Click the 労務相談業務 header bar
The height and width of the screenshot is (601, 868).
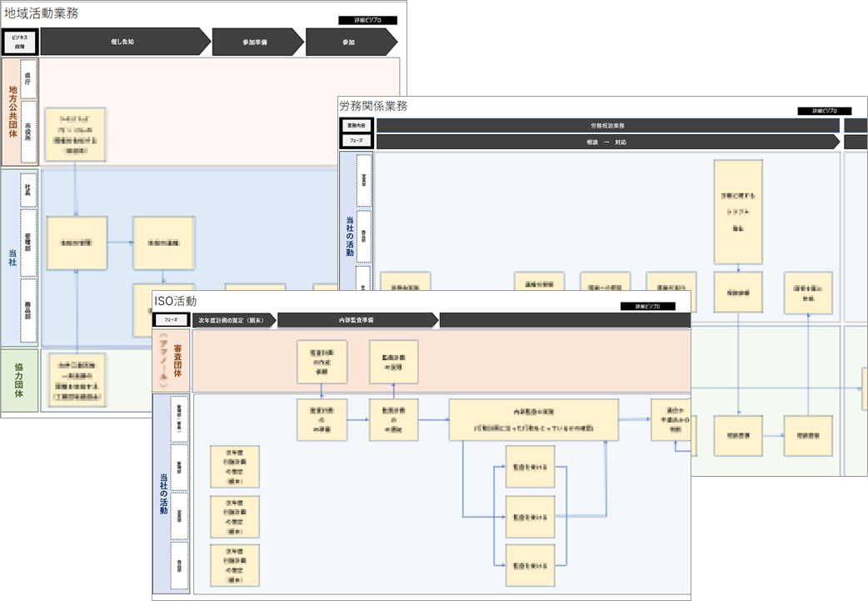[x=608, y=126]
